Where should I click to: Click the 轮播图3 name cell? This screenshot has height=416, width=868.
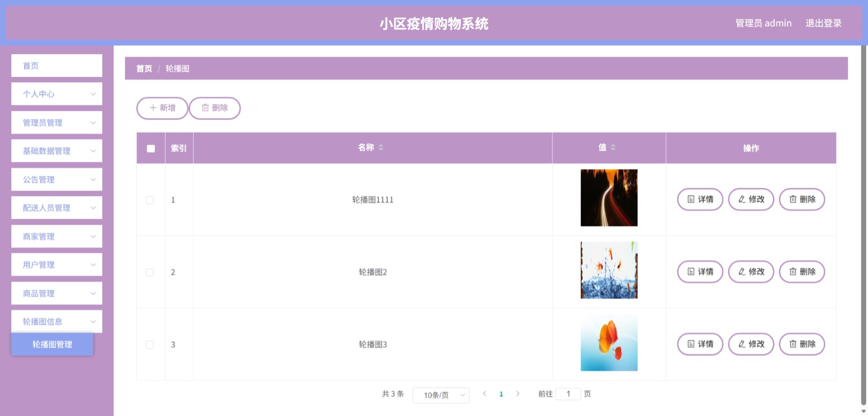click(x=373, y=345)
